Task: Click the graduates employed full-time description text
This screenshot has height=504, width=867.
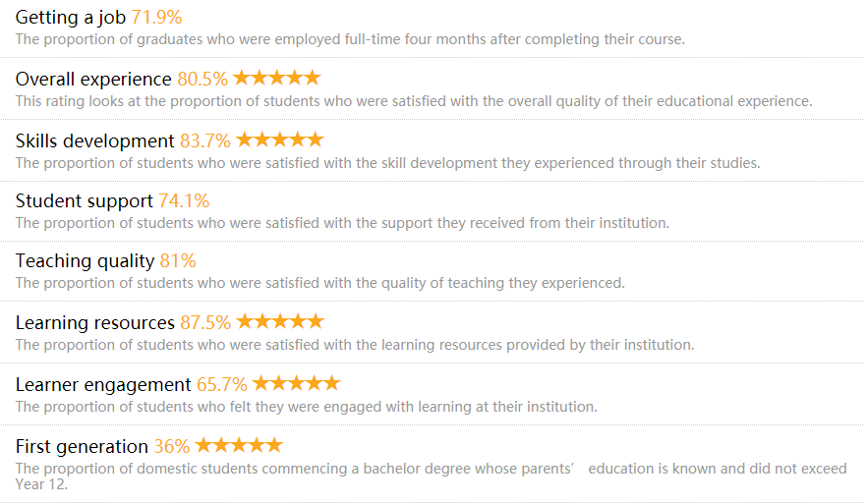Action: [x=350, y=40]
